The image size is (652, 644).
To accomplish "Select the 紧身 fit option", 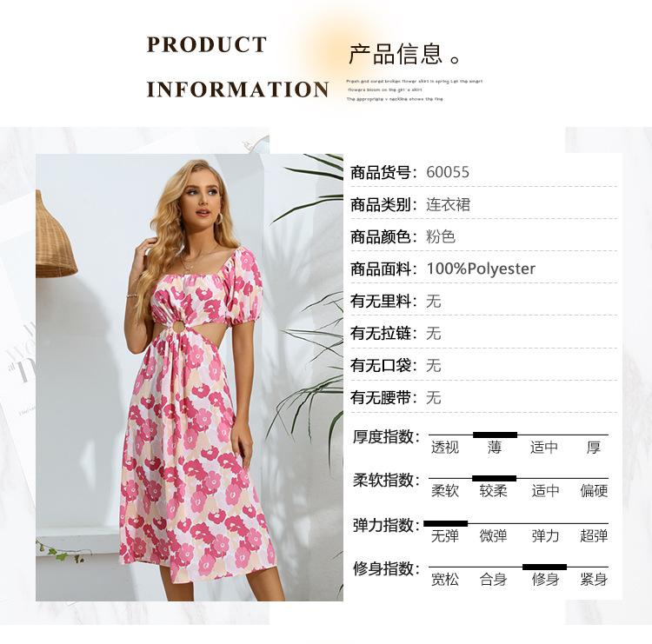I will pos(594,579).
